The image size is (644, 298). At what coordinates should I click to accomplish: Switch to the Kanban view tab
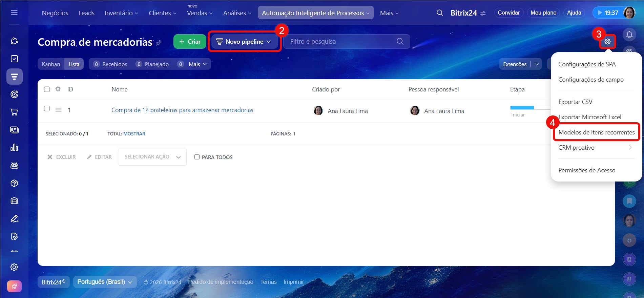51,64
